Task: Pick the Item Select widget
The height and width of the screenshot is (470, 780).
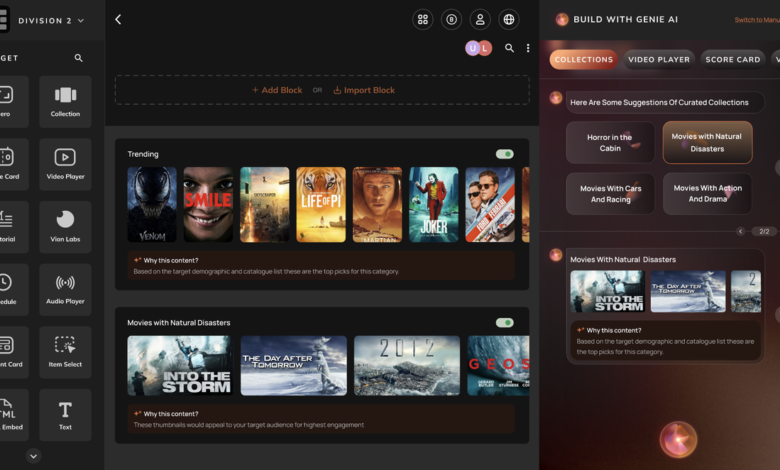Action: click(x=65, y=352)
